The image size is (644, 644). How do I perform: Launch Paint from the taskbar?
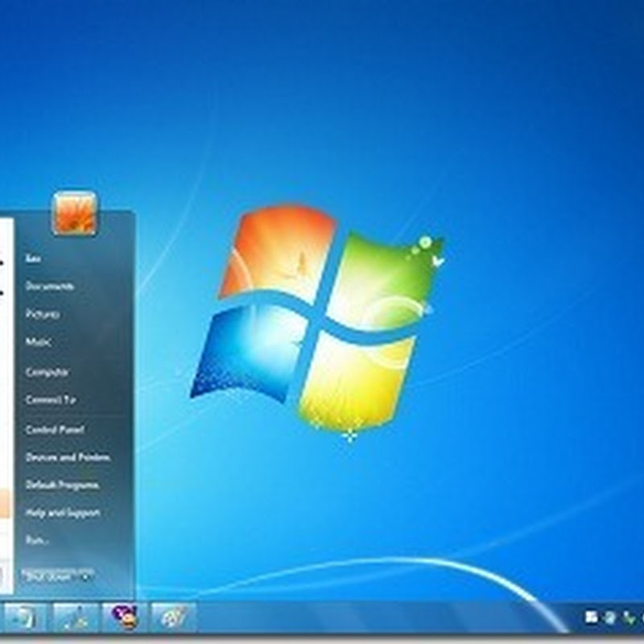174,617
